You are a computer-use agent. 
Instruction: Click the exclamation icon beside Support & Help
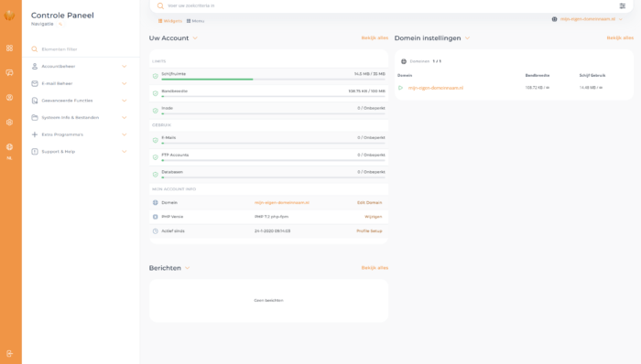point(35,152)
